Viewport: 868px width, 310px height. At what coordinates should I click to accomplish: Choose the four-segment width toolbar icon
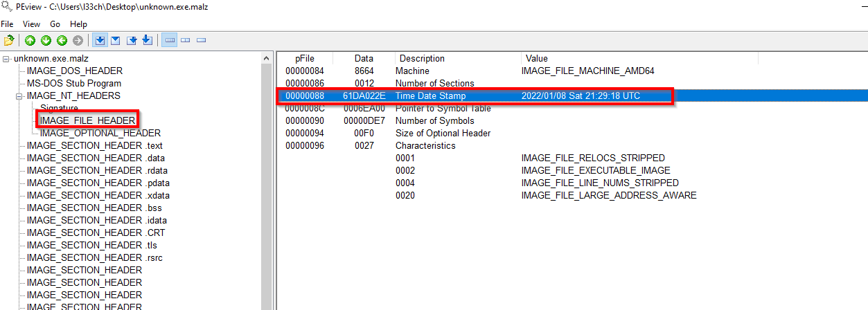169,40
